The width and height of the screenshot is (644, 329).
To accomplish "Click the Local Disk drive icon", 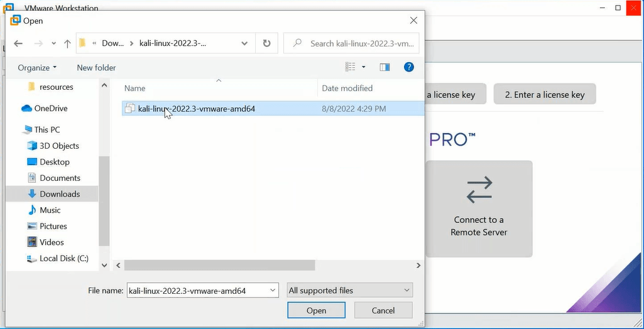I will click(31, 259).
